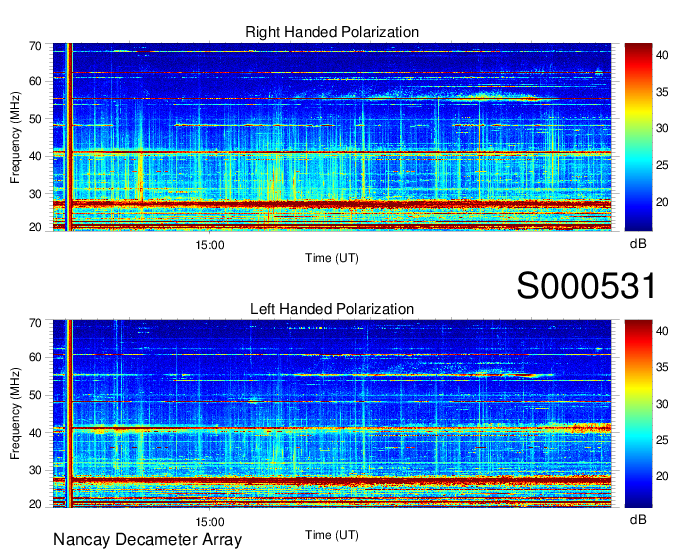Click the 20 dB label on left-handed colorbar
This screenshot has height=552, width=680.
[x=662, y=477]
